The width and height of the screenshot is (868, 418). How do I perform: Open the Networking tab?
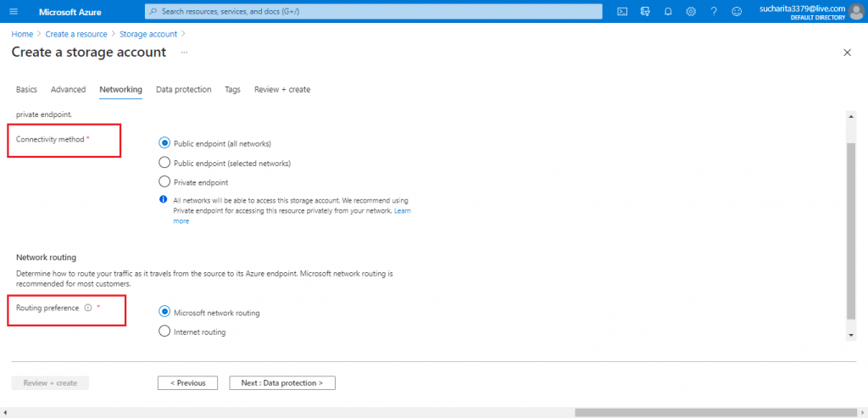120,90
